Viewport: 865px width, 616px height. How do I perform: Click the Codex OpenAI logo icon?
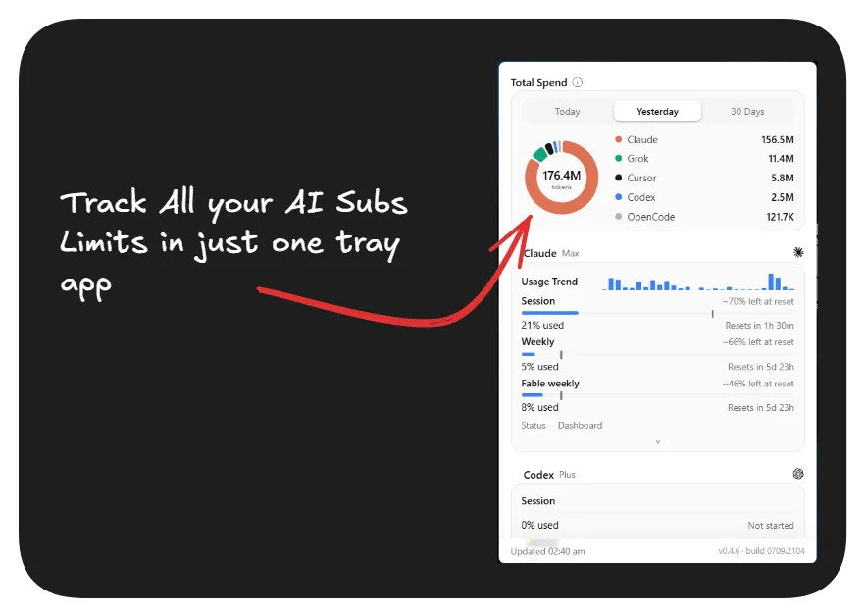(798, 474)
